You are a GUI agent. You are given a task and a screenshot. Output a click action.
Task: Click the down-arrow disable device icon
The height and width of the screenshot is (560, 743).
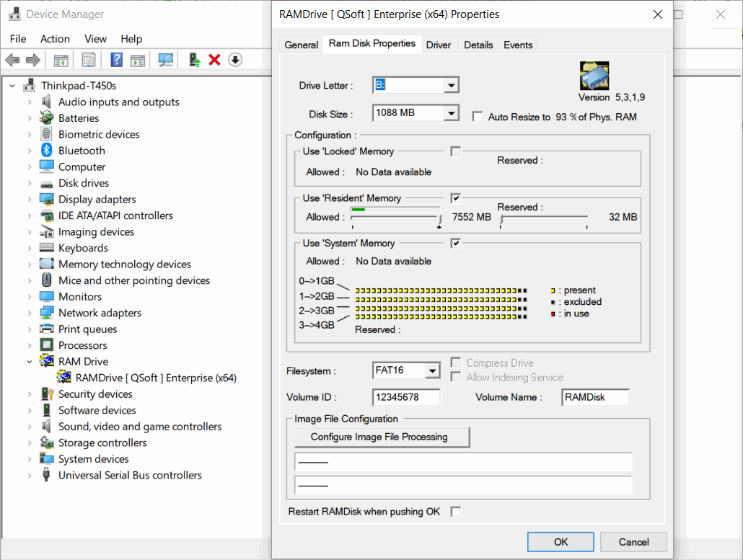point(235,60)
